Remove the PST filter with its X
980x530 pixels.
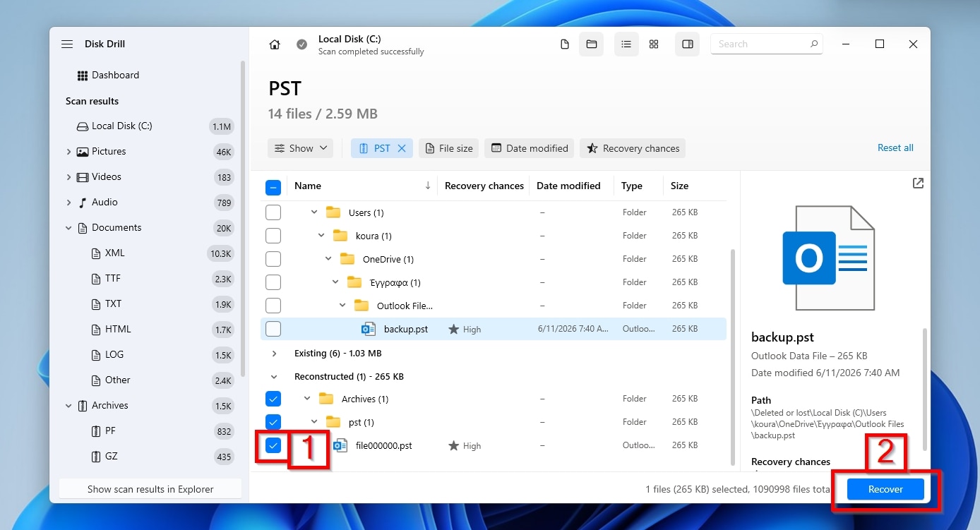402,148
